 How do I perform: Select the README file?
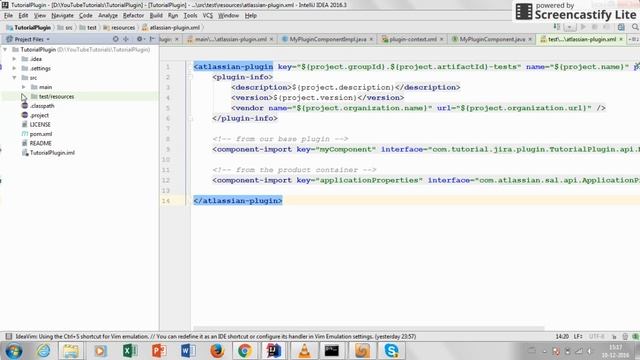(40, 143)
